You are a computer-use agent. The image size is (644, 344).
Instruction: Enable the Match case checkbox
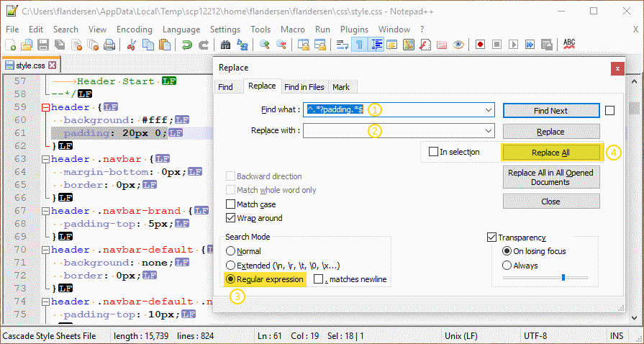[230, 204]
